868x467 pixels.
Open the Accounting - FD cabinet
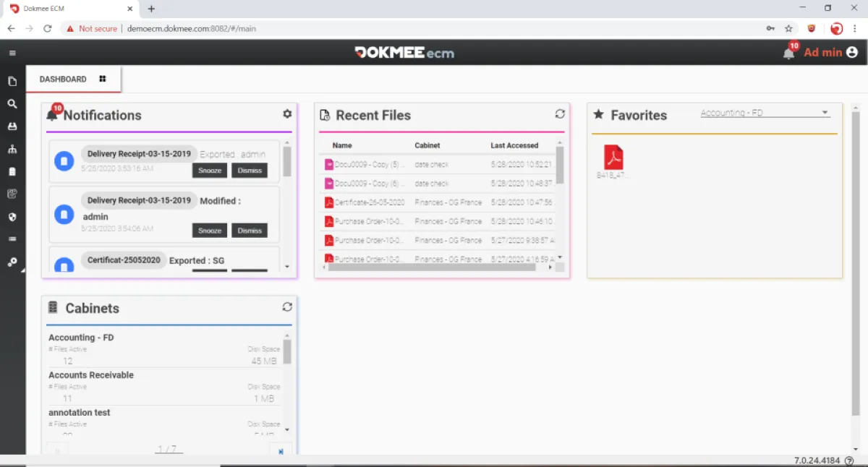81,338
